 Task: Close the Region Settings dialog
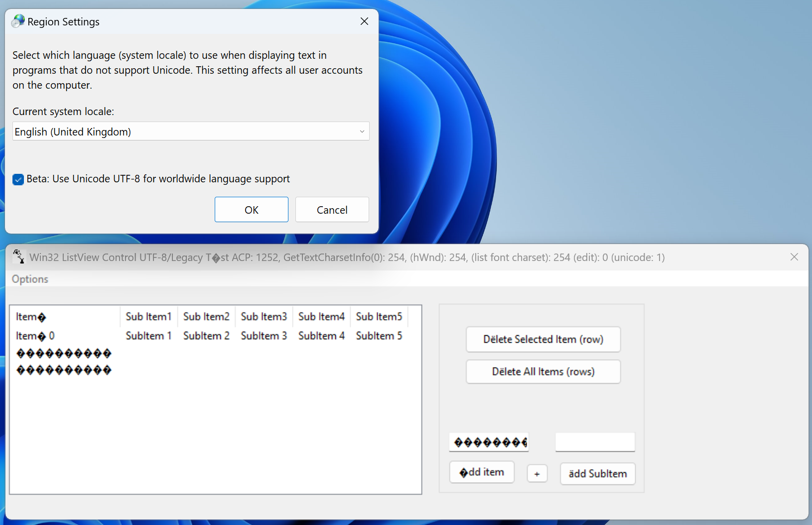[x=364, y=21]
